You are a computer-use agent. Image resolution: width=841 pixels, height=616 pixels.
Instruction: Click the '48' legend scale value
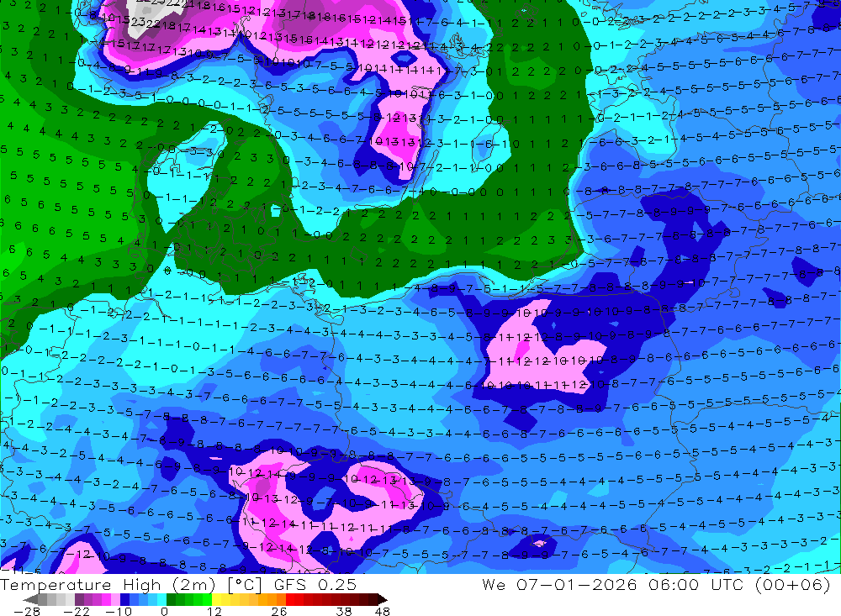383,611
